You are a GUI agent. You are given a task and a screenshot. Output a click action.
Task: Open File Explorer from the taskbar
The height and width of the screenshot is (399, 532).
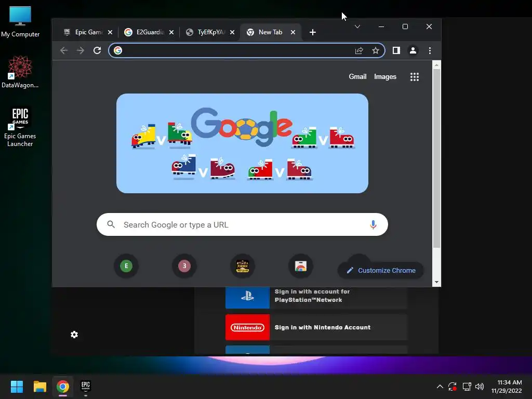click(39, 387)
